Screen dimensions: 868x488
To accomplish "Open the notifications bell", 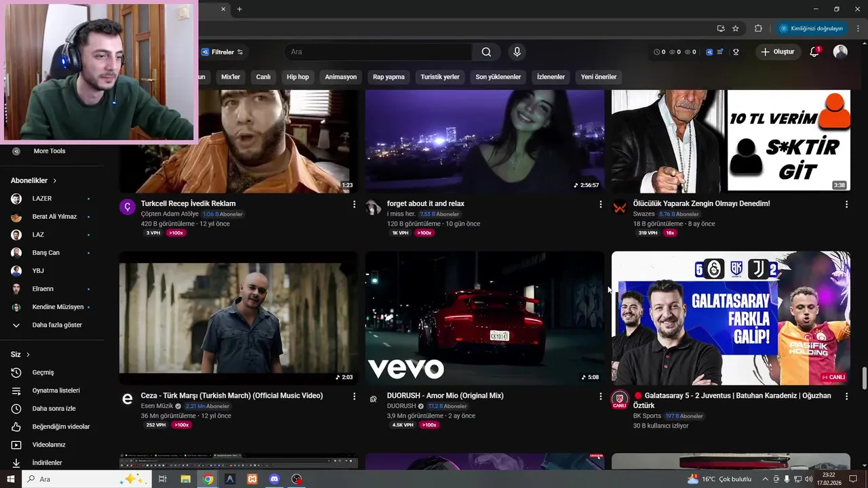I will (x=814, y=52).
